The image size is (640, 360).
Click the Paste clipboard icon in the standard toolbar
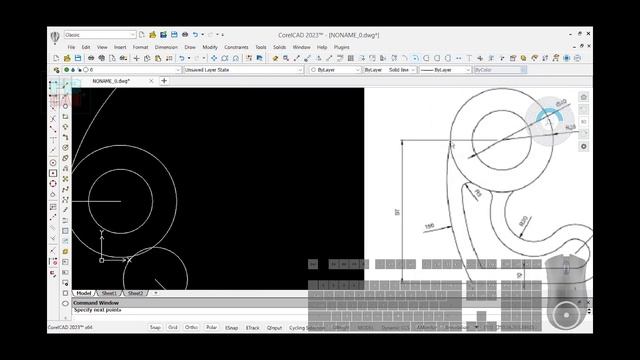158,58
